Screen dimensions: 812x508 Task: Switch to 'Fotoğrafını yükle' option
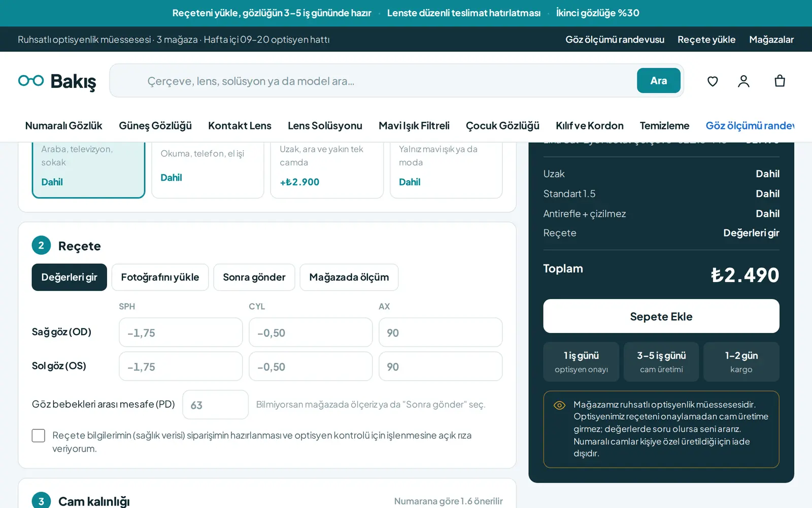tap(160, 277)
